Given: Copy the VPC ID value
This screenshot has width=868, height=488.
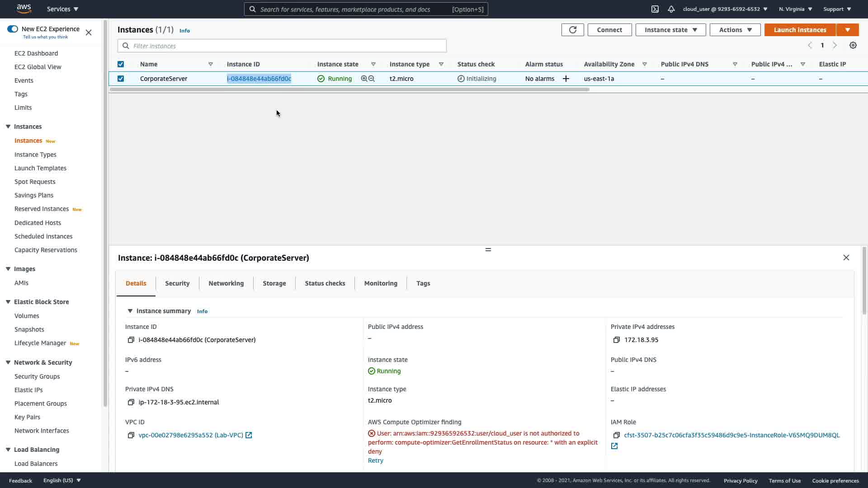Looking at the screenshot, I should [131, 435].
